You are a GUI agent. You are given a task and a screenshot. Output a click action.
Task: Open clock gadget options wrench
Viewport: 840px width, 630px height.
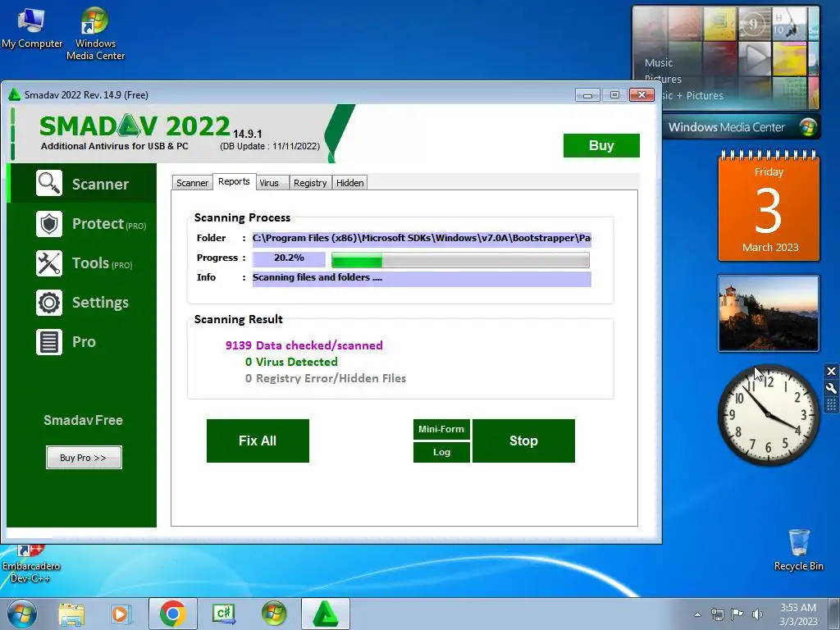tap(831, 388)
